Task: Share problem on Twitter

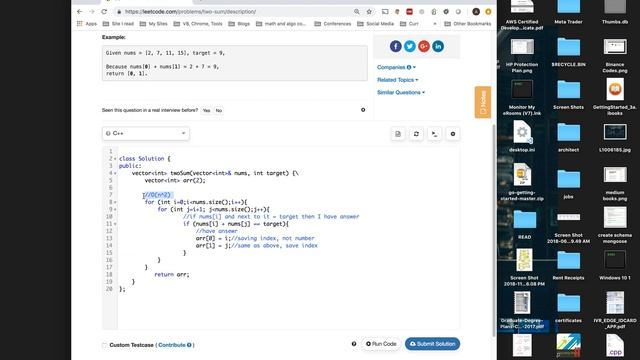Action: 409,46
